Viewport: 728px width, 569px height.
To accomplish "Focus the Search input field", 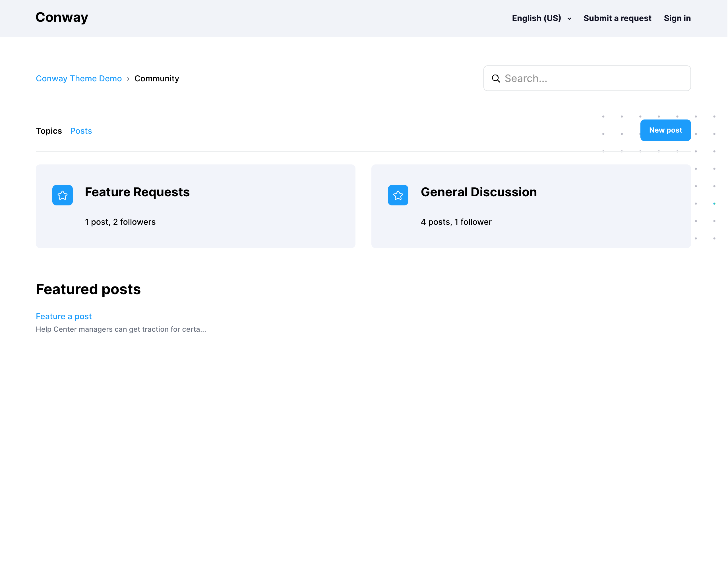I will 593,78.
